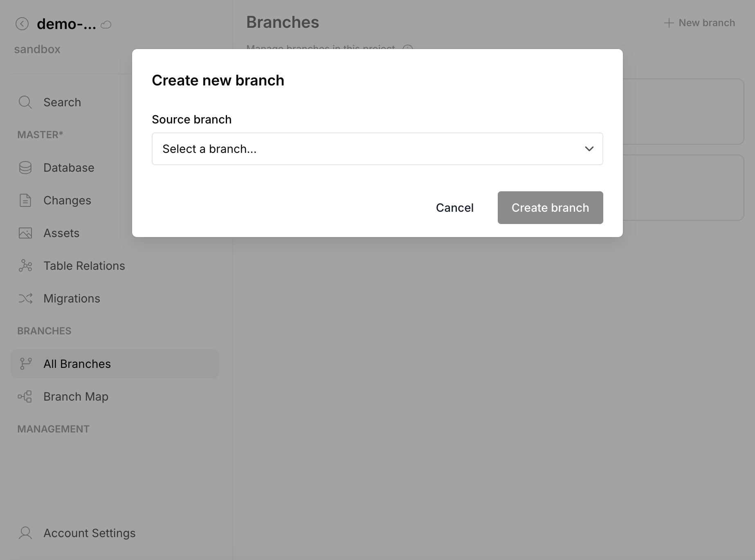Open Migrations via its shuffle icon
This screenshot has height=560, width=755.
coord(25,298)
